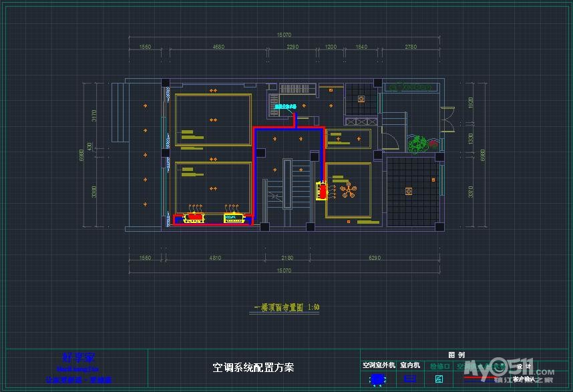Select the 6290 bottom dimension text
The height and width of the screenshot is (392, 573).
tap(374, 258)
